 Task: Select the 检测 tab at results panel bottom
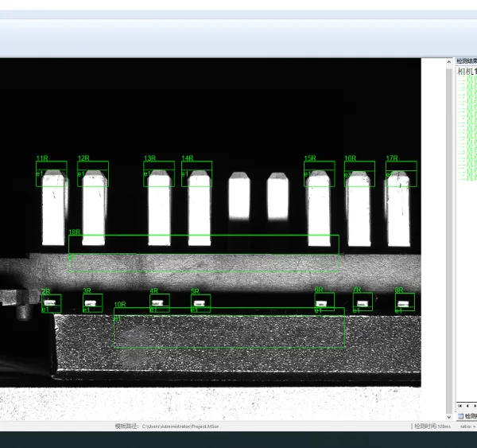point(467,416)
